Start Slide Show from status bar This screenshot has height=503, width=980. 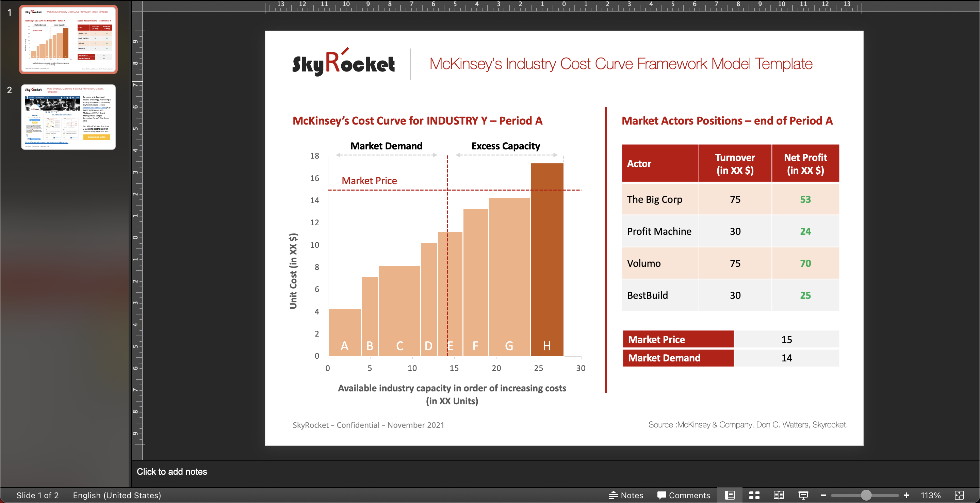[803, 495]
